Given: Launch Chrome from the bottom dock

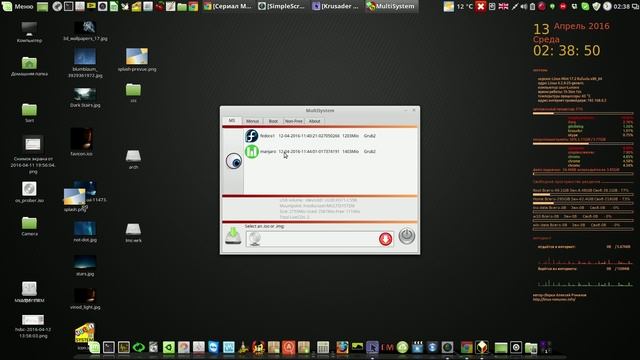Looking at the screenshot, I should click(467, 347).
